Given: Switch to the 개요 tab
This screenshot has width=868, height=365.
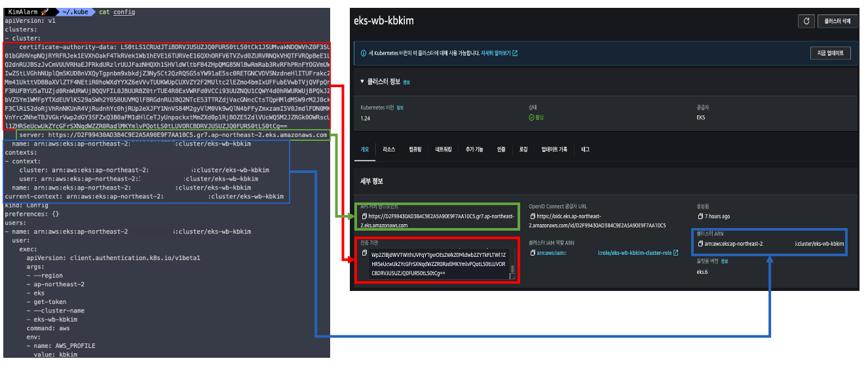Looking at the screenshot, I should [x=365, y=149].
